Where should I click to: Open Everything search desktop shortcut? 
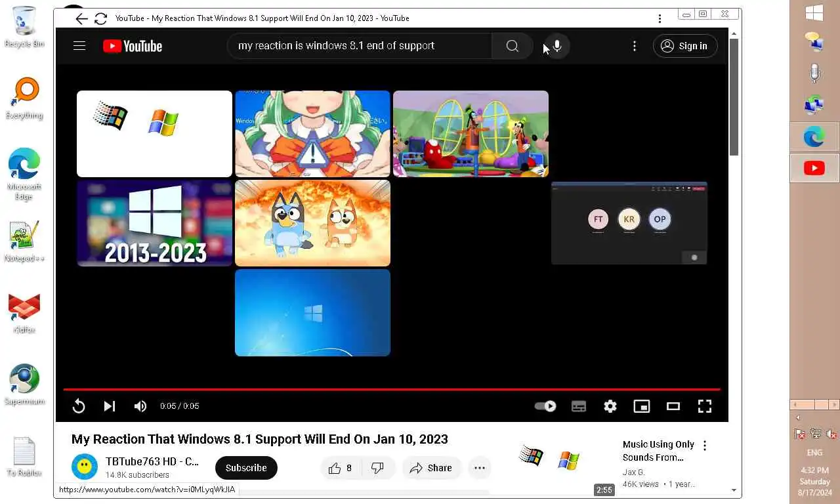tap(24, 98)
